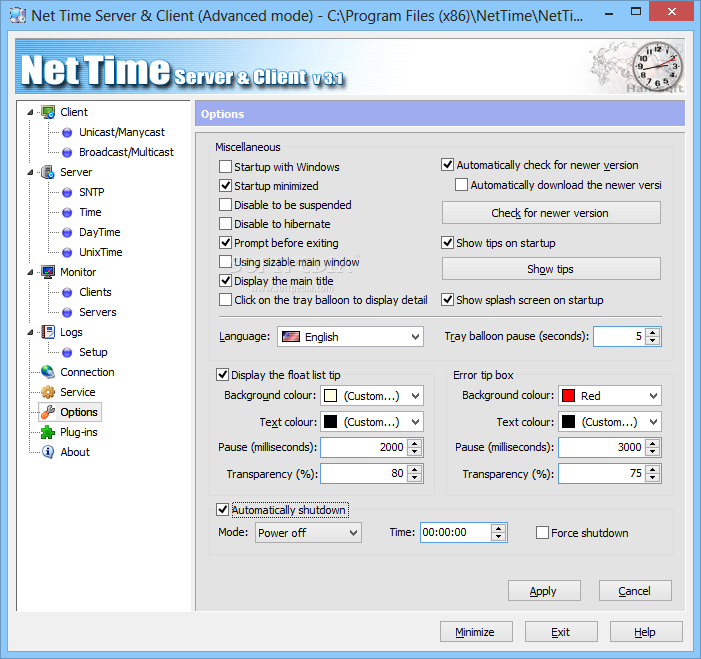Collapse the Server tree node

pos(30,173)
